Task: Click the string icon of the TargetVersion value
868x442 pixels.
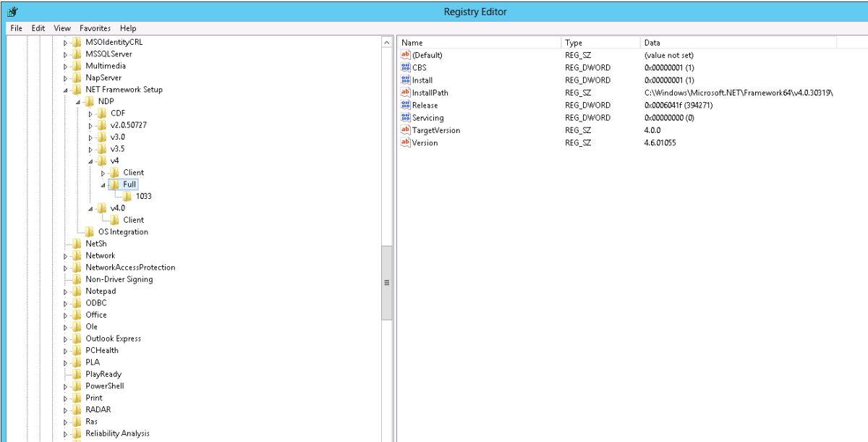Action: (405, 130)
